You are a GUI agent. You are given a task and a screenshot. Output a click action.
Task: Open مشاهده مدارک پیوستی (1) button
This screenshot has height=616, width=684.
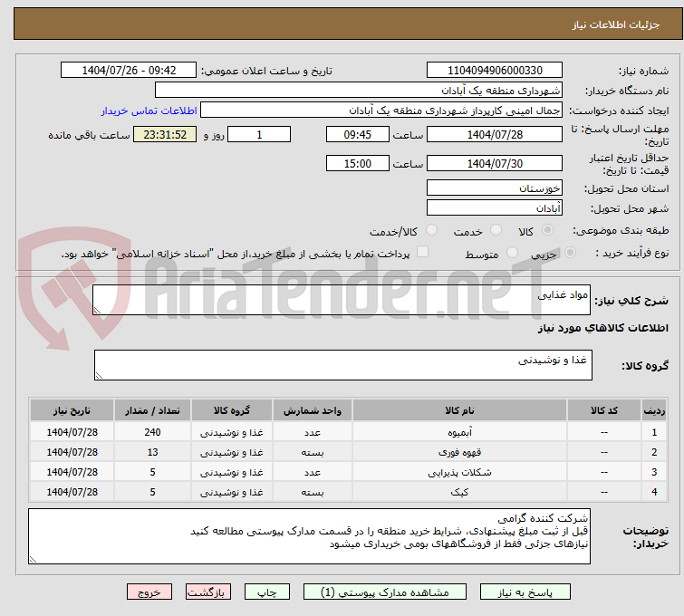pos(384,592)
